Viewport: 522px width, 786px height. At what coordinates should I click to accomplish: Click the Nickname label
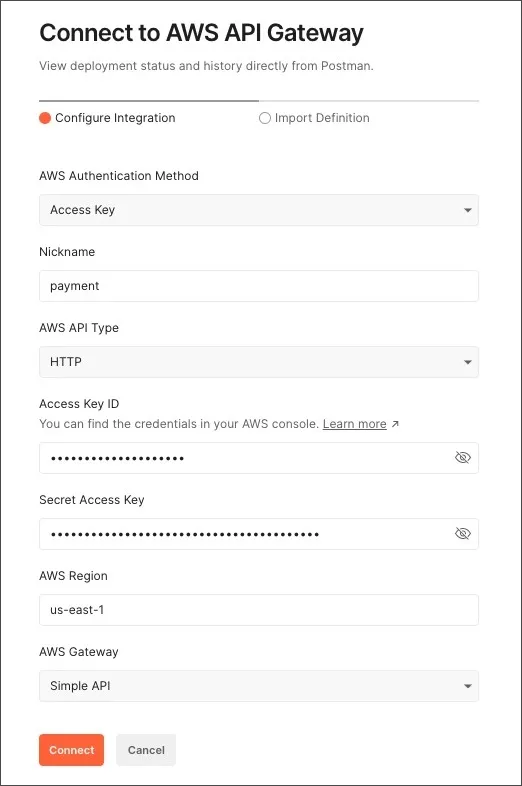click(67, 252)
